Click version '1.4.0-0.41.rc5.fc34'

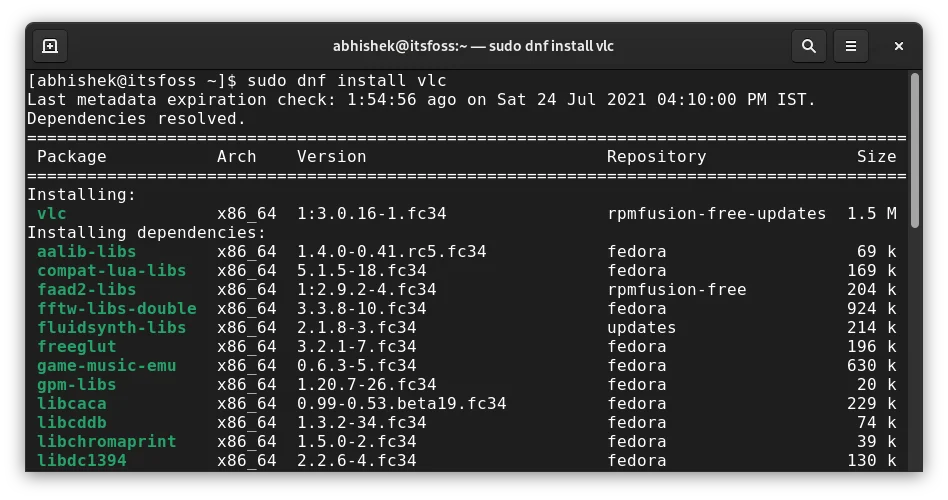coord(391,252)
